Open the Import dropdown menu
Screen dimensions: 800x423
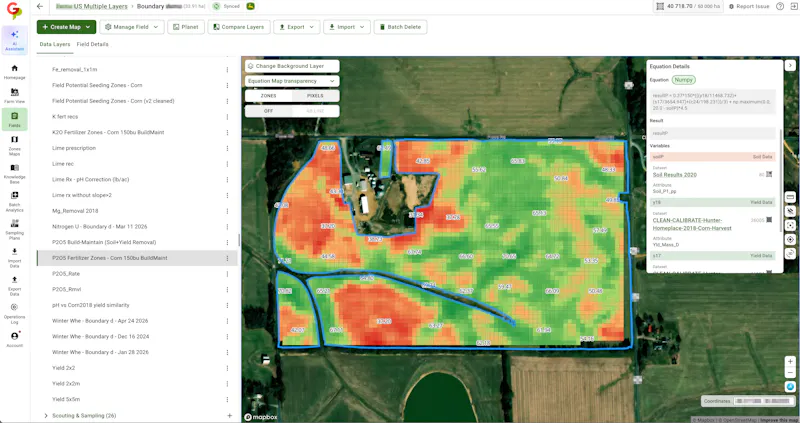[x=347, y=27]
